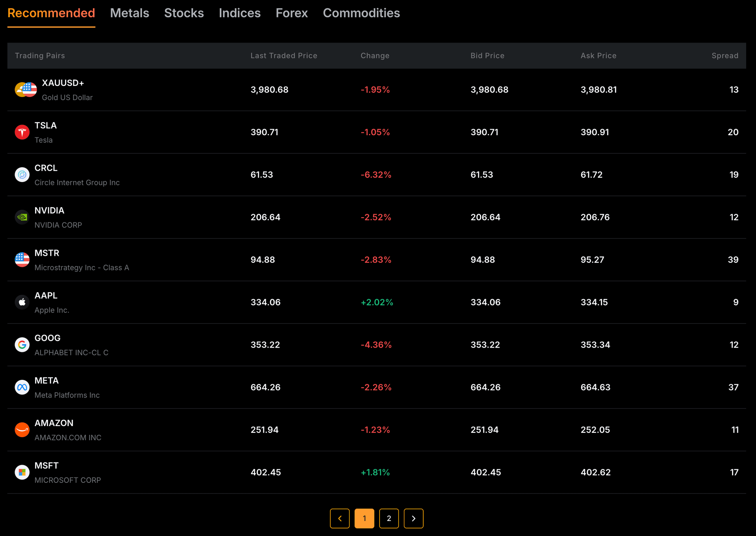The width and height of the screenshot is (756, 536).
Task: Open the XAUUSD+ trading pair
Action: 377,90
